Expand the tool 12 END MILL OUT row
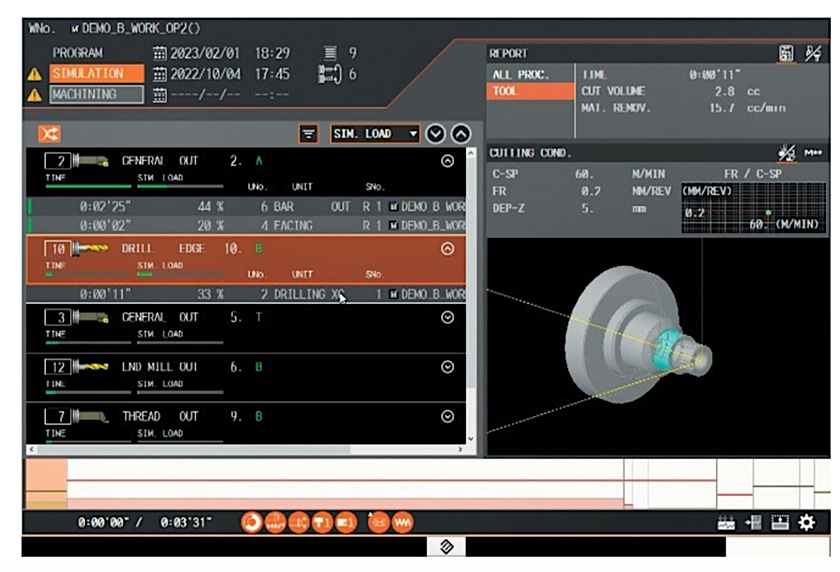The width and height of the screenshot is (840, 572). tap(447, 367)
